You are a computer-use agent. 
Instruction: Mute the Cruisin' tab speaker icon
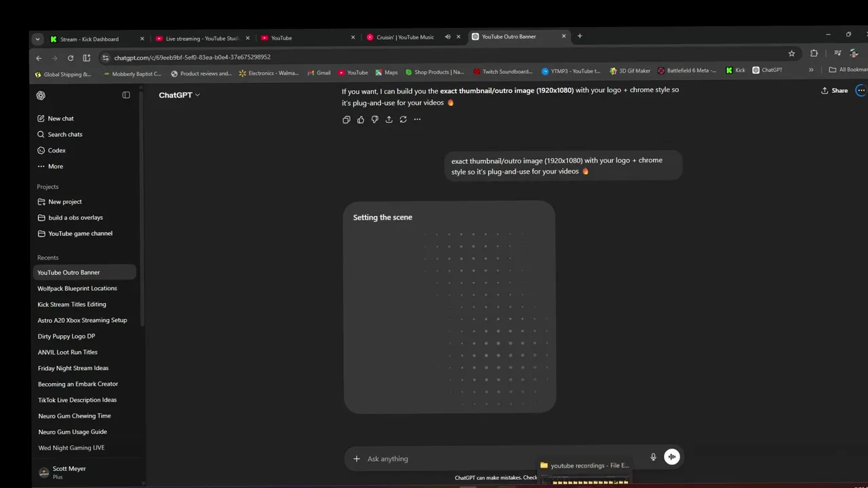click(x=448, y=37)
